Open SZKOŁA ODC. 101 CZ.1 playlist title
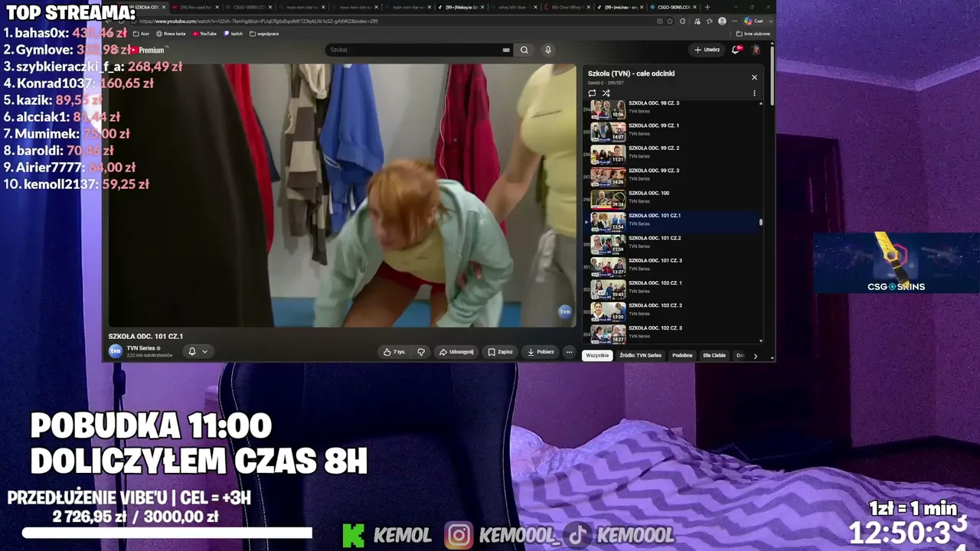Screen dimensions: 980x551 click(655, 216)
